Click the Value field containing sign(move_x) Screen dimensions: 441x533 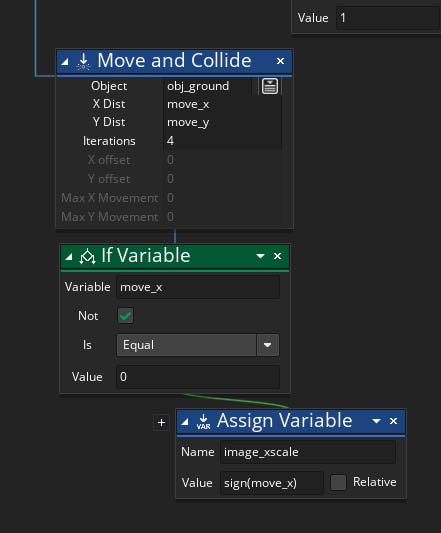(271, 483)
